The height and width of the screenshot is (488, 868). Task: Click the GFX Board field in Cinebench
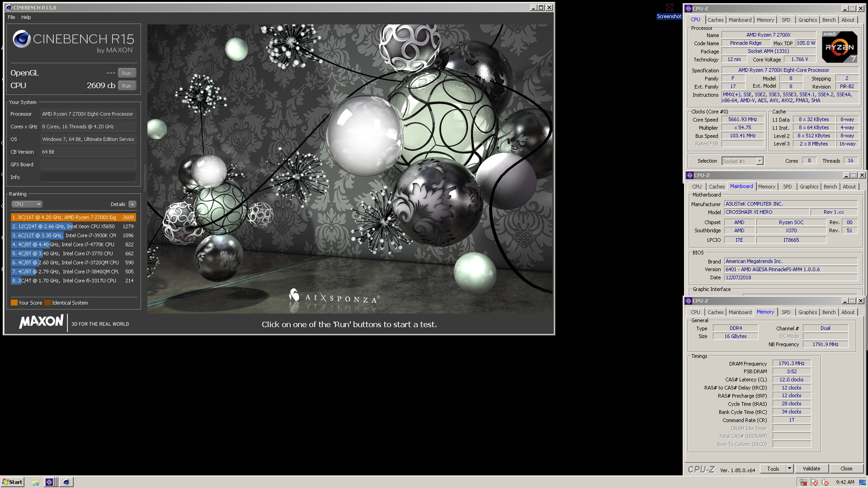coord(88,164)
